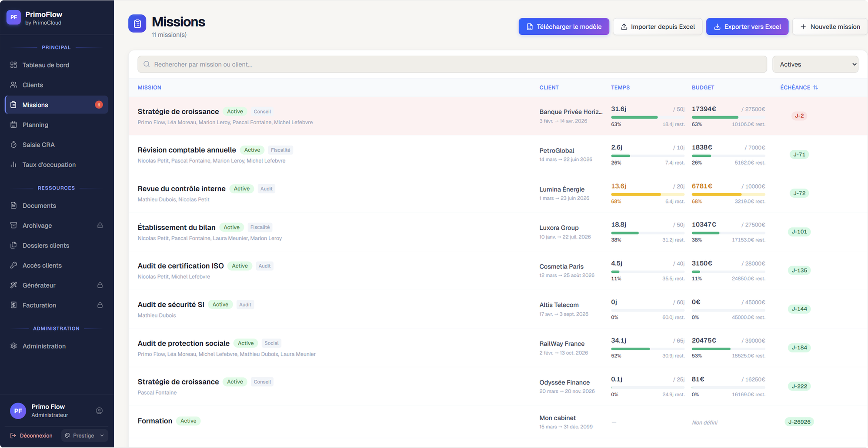Screen dimensions: 868x448
Task: Click the Documents file icon
Action: pyautogui.click(x=13, y=206)
